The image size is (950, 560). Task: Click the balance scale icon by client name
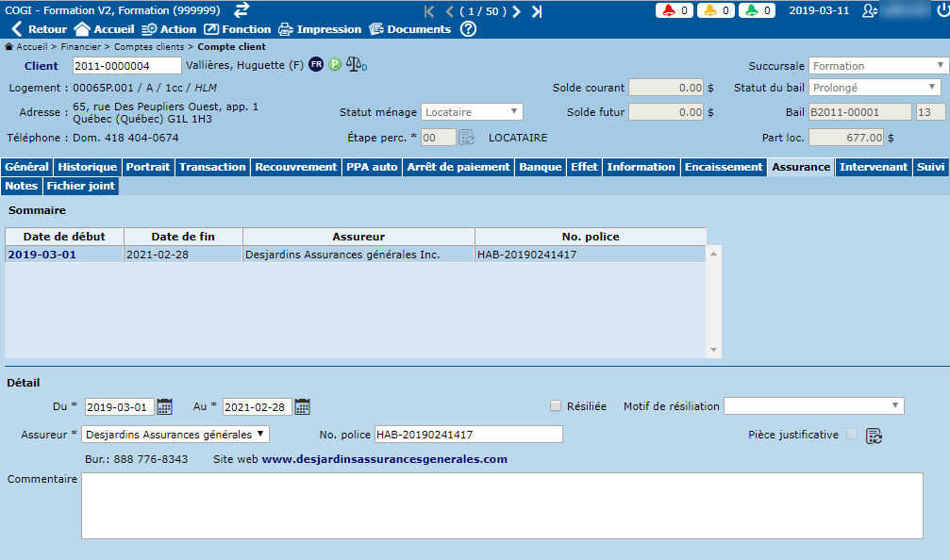point(356,66)
